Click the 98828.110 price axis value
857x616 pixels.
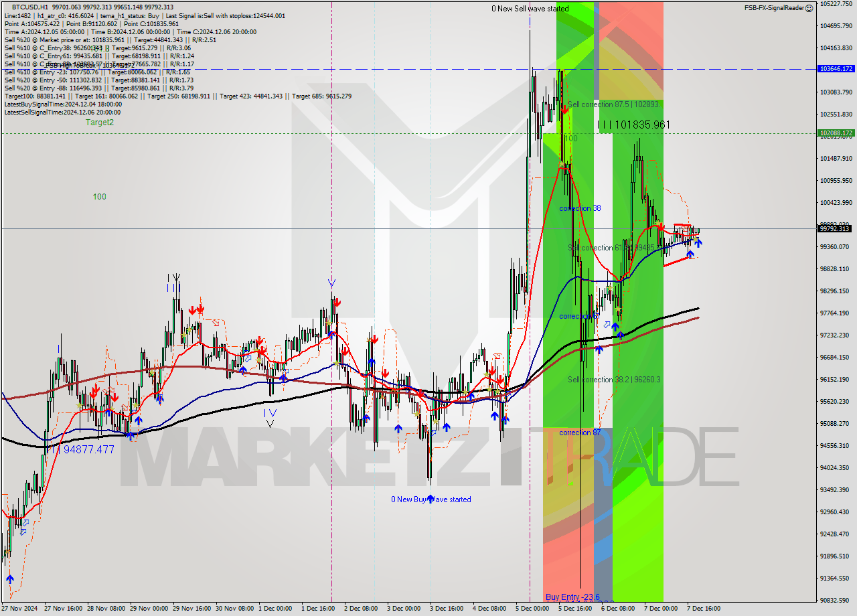tap(836, 269)
